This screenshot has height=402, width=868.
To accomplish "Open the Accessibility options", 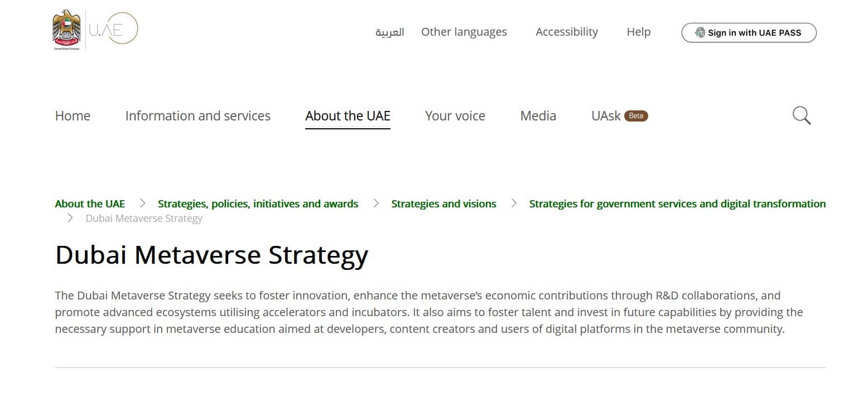I will click(566, 32).
